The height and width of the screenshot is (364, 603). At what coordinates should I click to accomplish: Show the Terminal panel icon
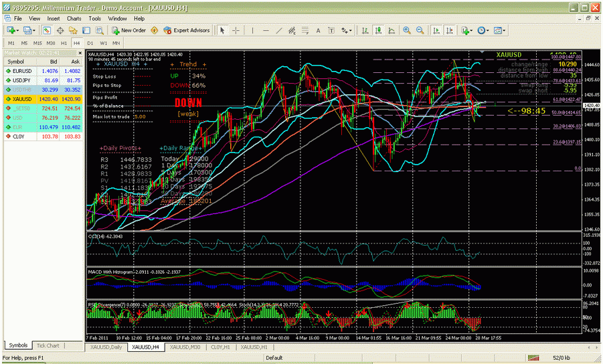pos(86,30)
